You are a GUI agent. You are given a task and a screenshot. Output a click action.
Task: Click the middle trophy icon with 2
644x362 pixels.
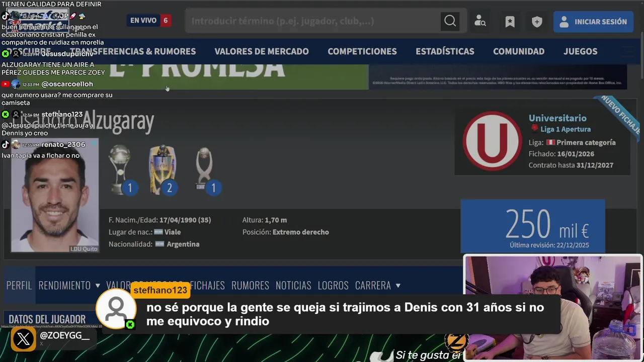click(163, 170)
